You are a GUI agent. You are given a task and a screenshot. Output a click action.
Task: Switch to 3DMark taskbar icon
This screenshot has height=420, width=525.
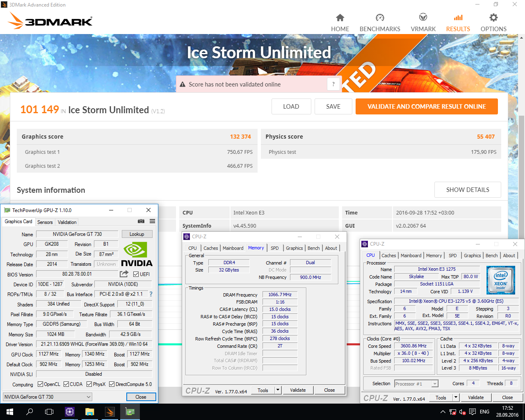click(110, 412)
